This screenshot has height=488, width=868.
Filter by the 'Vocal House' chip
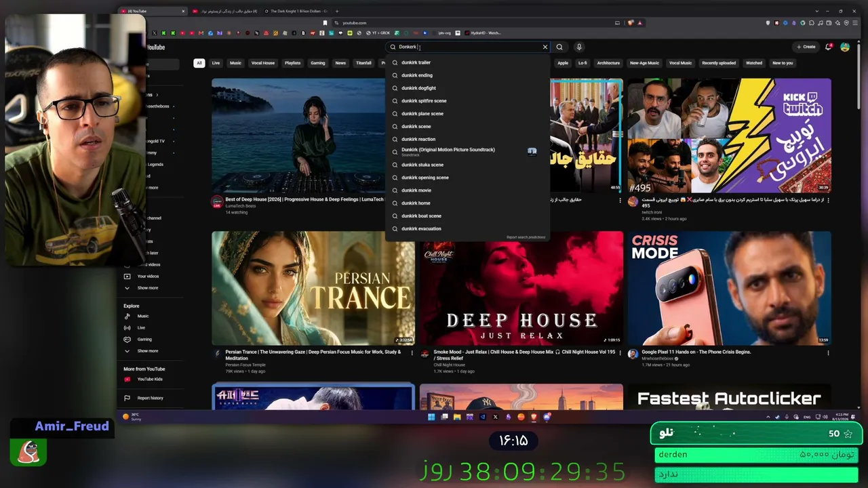tap(263, 63)
